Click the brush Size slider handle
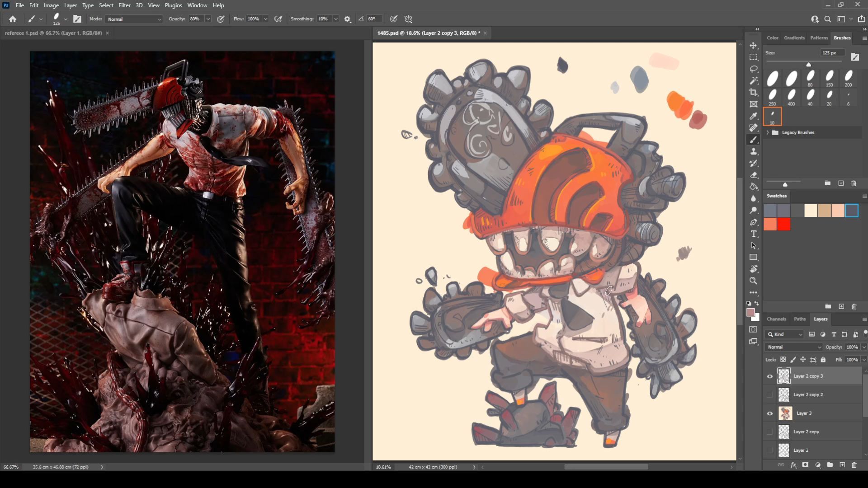The width and height of the screenshot is (868, 488). (x=808, y=65)
